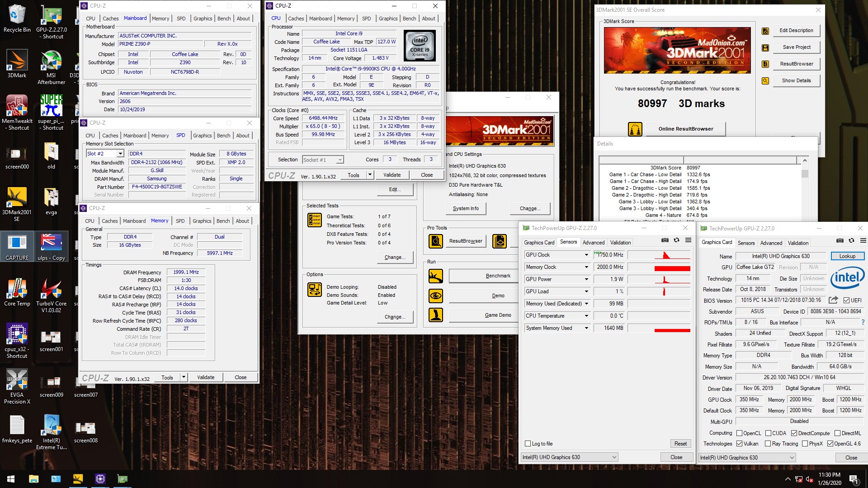Expand the GPU Power sensor dropdown
Viewport: 868px width, 488px height.
point(586,279)
